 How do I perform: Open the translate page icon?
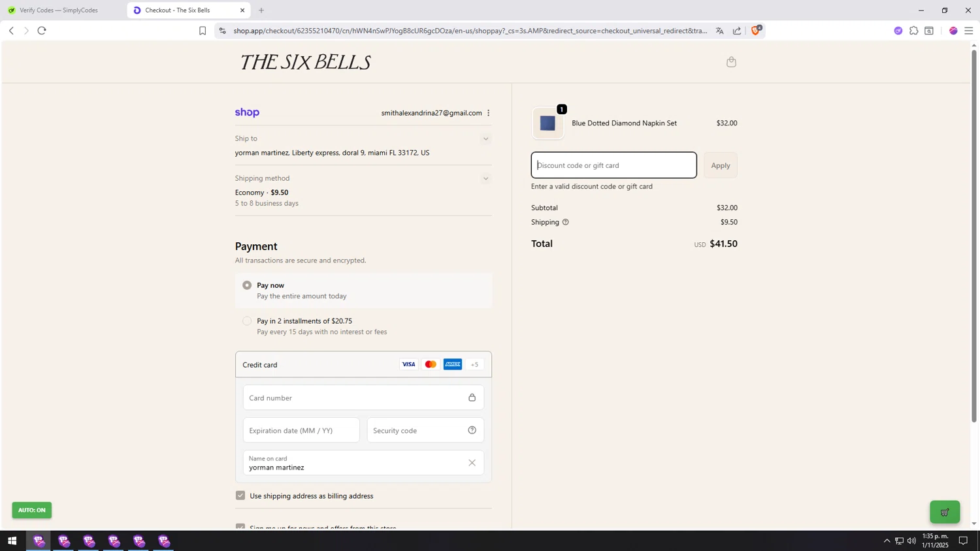click(719, 31)
